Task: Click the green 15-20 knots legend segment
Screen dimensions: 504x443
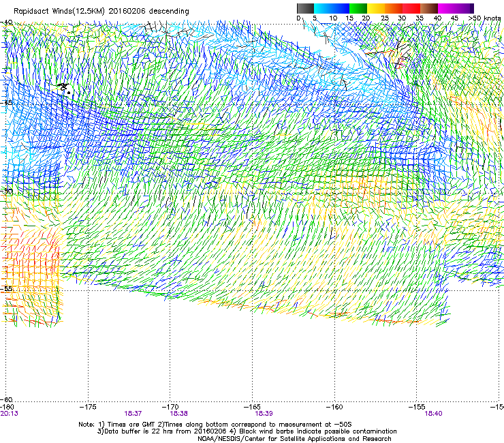Action: [358, 8]
